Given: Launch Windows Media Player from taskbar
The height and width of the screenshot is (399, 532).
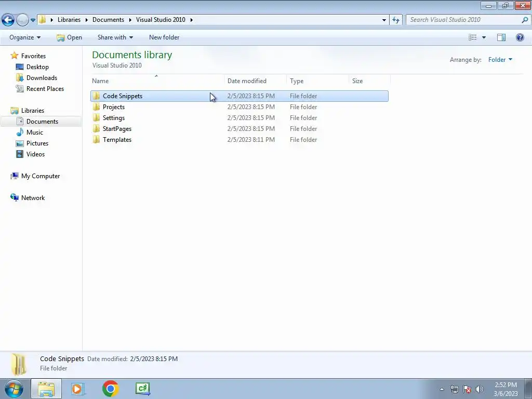Looking at the screenshot, I should coord(78,389).
